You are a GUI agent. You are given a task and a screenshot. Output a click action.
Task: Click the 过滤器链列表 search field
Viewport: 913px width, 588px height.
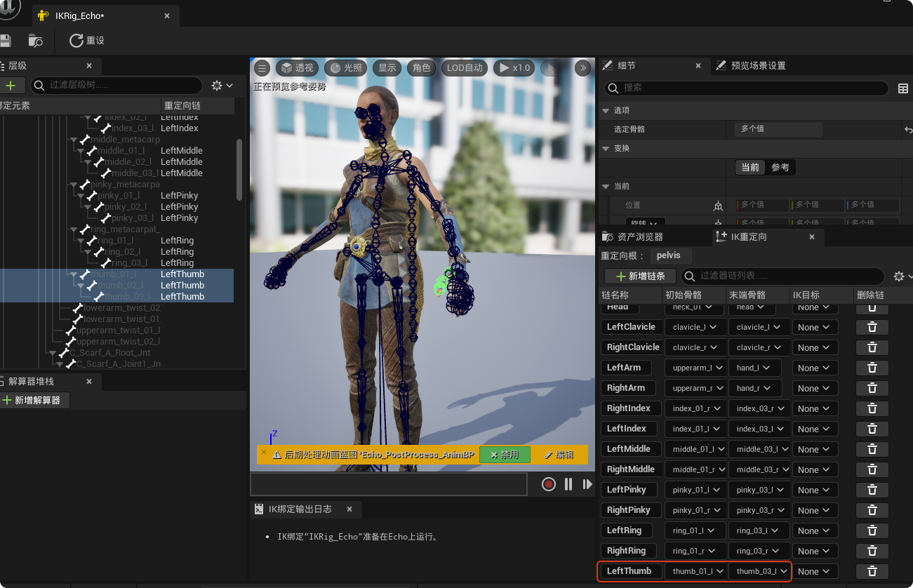tap(782, 276)
